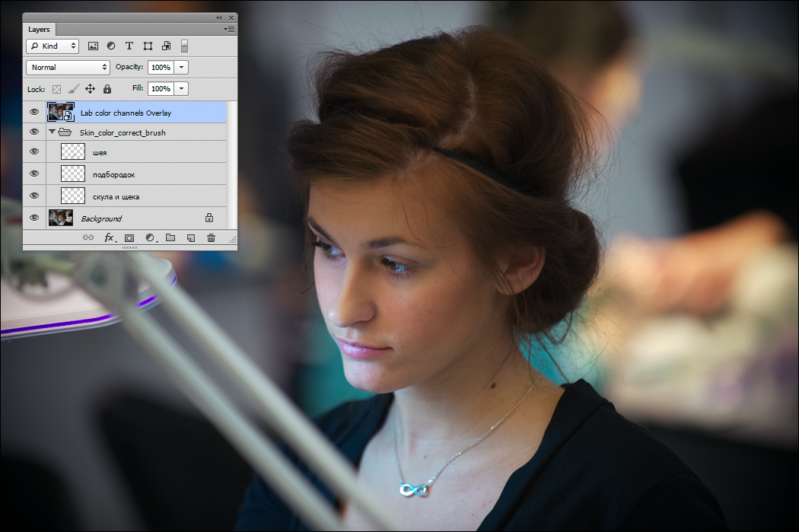Add a layer style with fx button

point(110,237)
